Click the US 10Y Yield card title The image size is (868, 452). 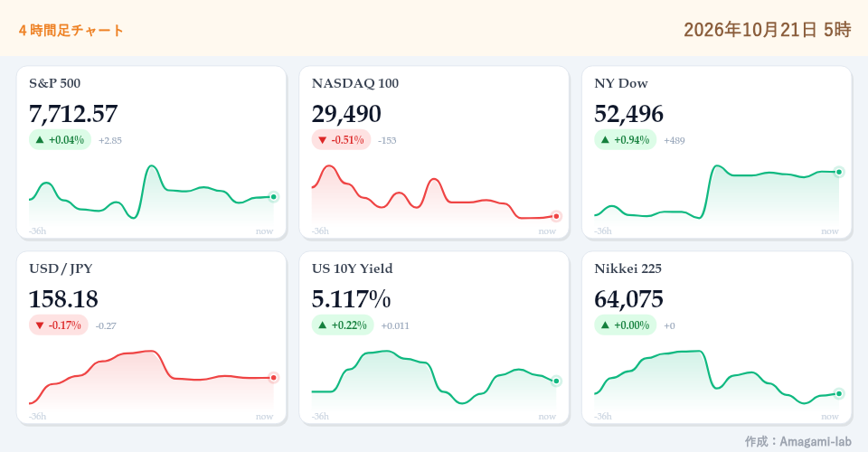[x=352, y=268]
